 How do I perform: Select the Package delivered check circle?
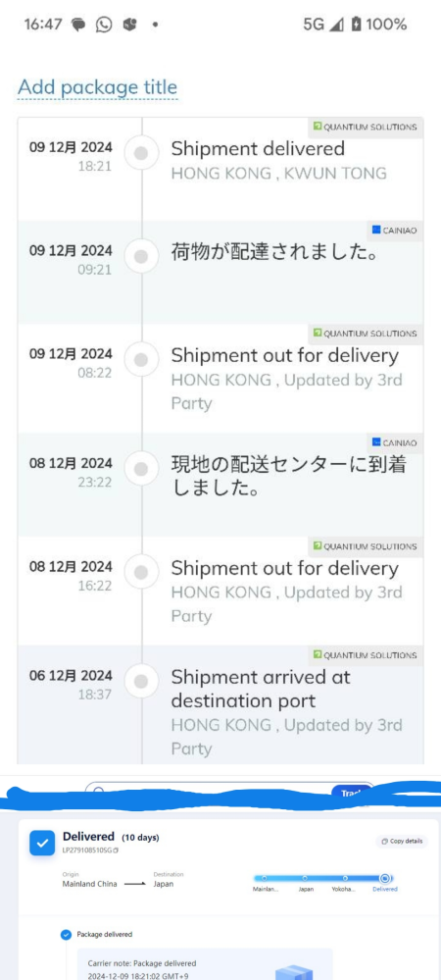tap(66, 934)
